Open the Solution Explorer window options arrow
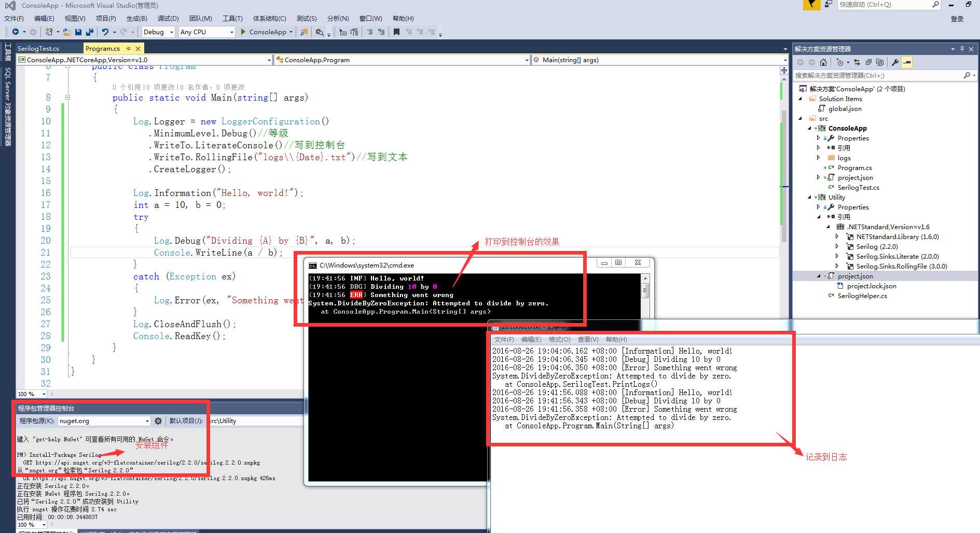The image size is (980, 533). click(x=953, y=49)
